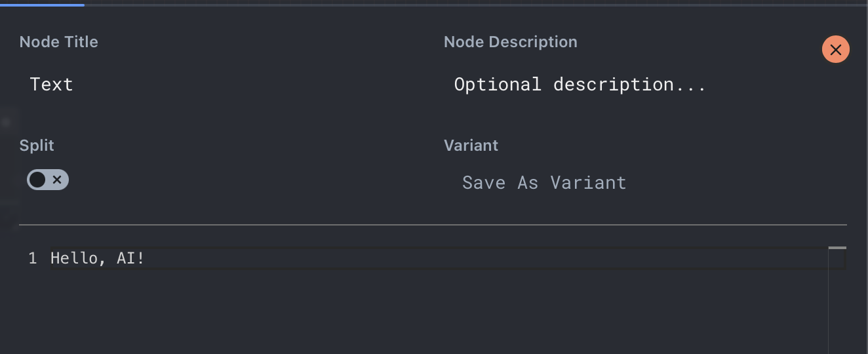
Task: Click the dark knob of Split switch
Action: click(37, 180)
